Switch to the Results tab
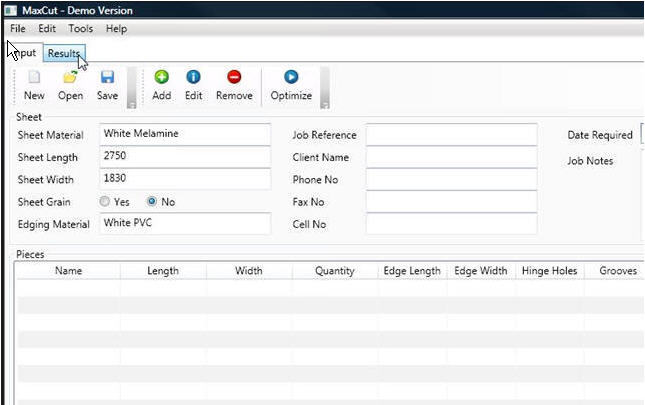645x405 pixels. coord(63,53)
